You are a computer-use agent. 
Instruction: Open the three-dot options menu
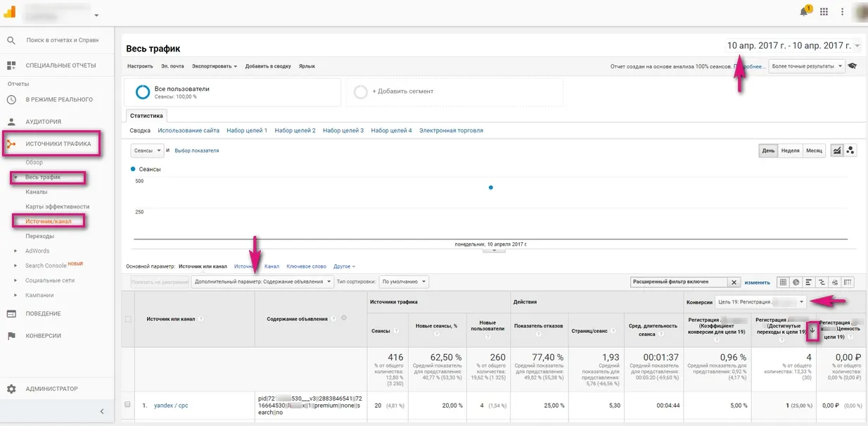pyautogui.click(x=841, y=12)
